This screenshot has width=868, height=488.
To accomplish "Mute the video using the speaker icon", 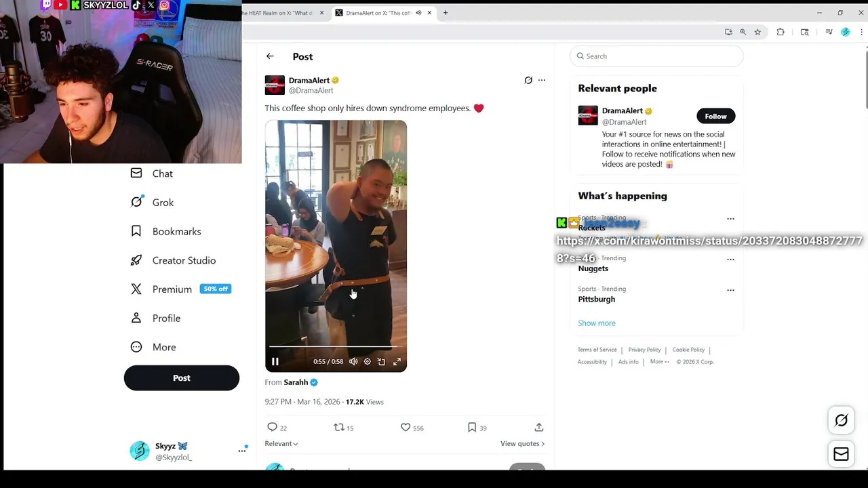I will (353, 362).
